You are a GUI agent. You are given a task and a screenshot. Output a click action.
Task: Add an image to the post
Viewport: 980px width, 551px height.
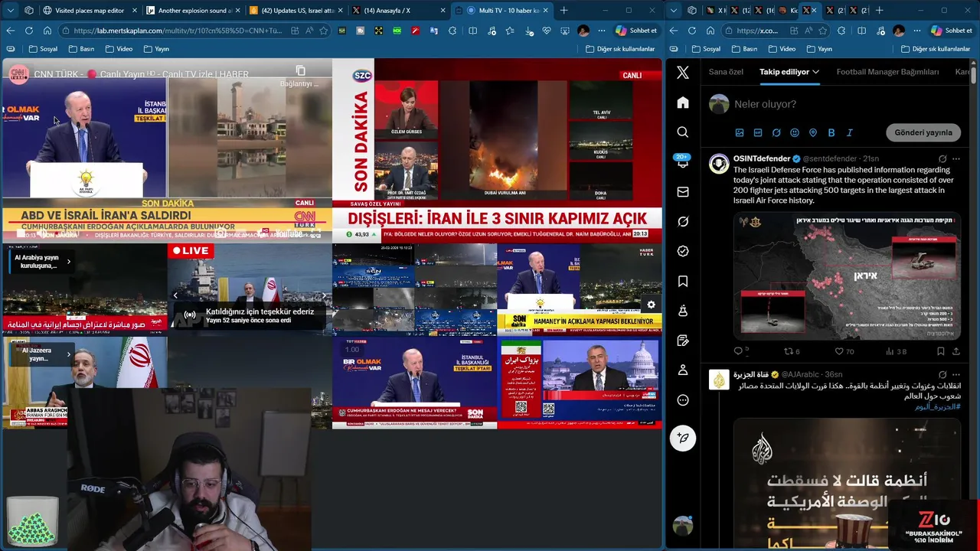(x=740, y=132)
